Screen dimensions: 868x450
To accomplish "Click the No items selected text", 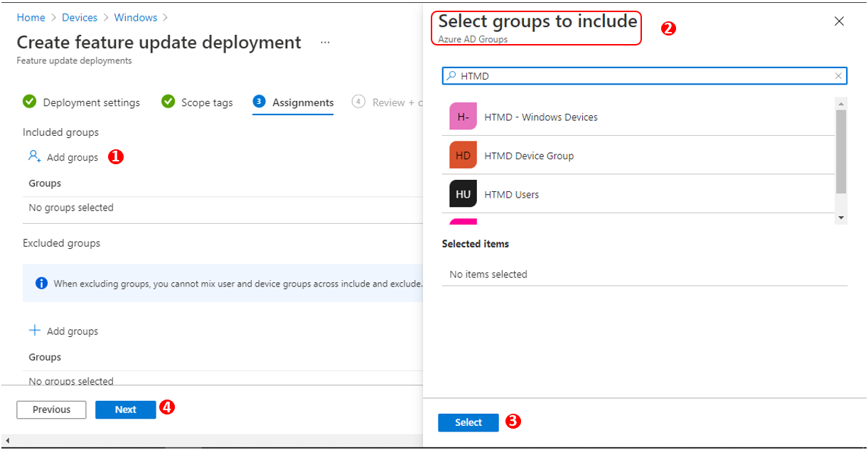I will coord(488,274).
